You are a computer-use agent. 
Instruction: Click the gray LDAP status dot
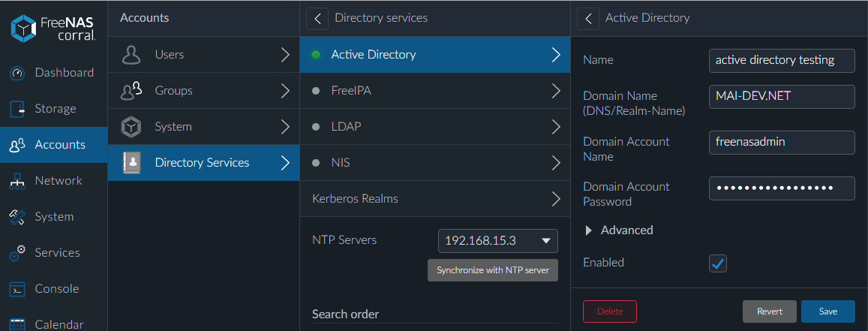pyautogui.click(x=316, y=127)
